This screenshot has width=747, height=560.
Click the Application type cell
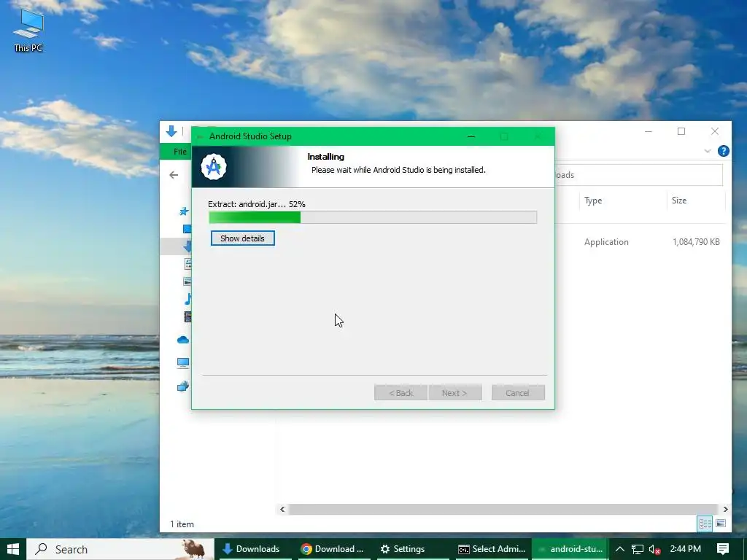606,242
